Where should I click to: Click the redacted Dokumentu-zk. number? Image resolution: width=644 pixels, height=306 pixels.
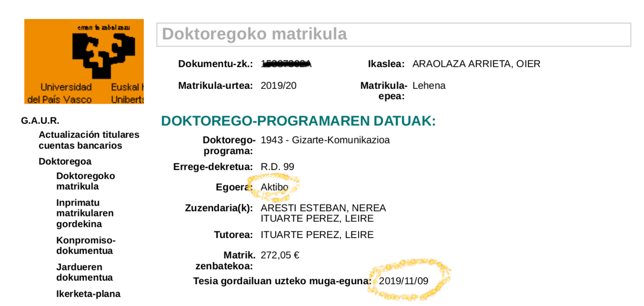tap(286, 64)
